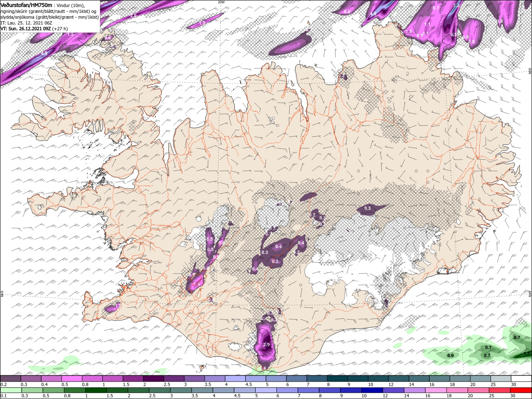Click the 'VT: Sun. 26.12.2021 09Z' valid time
Viewport: 532px width, 399px height.
point(25,29)
